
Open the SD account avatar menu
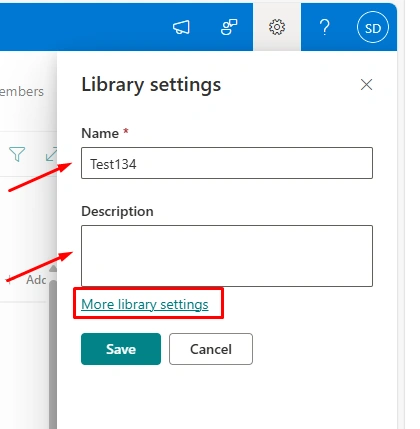pos(373,27)
